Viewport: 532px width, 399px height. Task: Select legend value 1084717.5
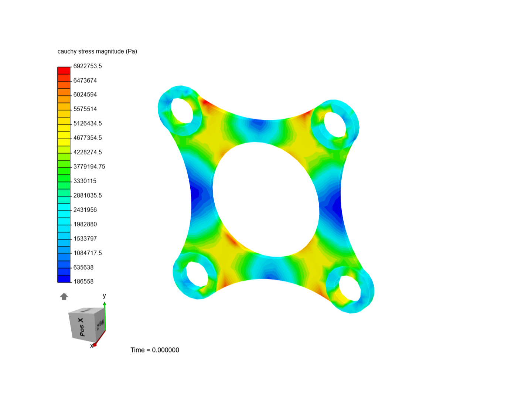(88, 253)
